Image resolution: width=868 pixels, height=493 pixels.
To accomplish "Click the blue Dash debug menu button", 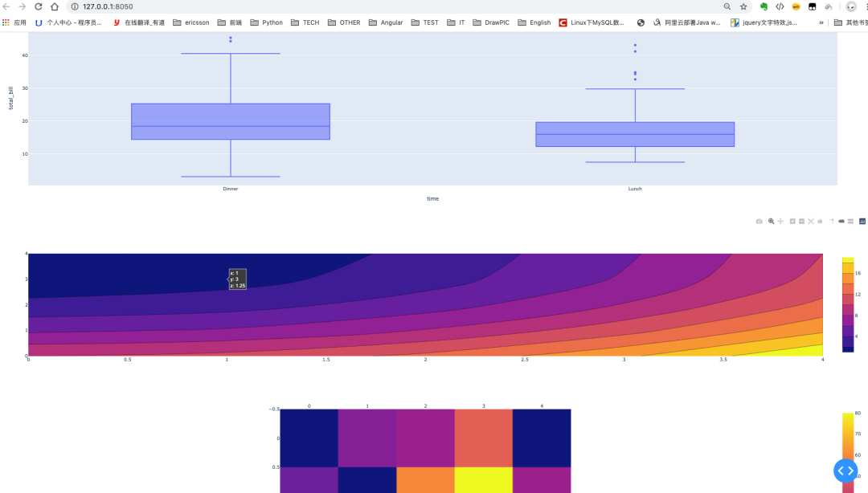I will click(845, 471).
